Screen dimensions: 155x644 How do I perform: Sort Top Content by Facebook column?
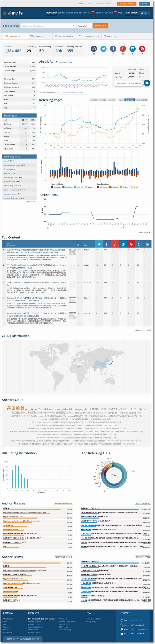pos(107,244)
